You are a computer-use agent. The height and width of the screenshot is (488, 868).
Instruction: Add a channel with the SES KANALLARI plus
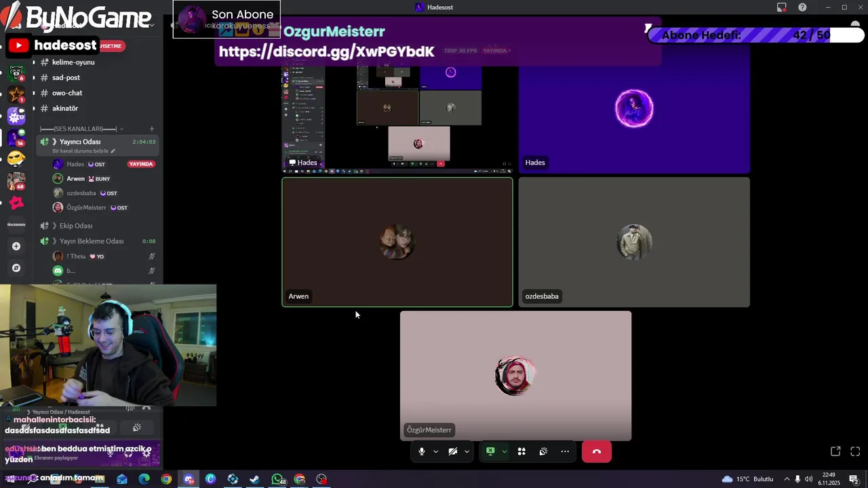click(152, 129)
